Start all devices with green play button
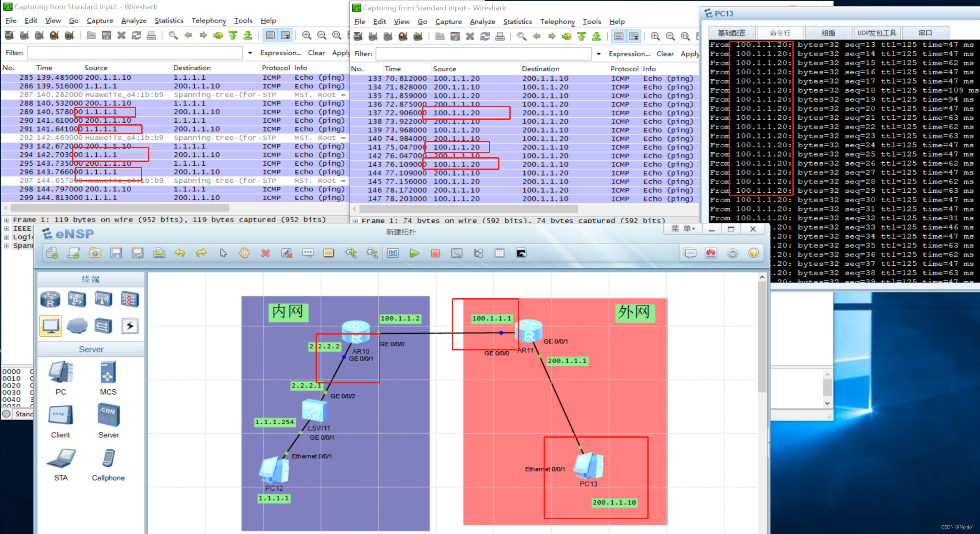 (414, 253)
